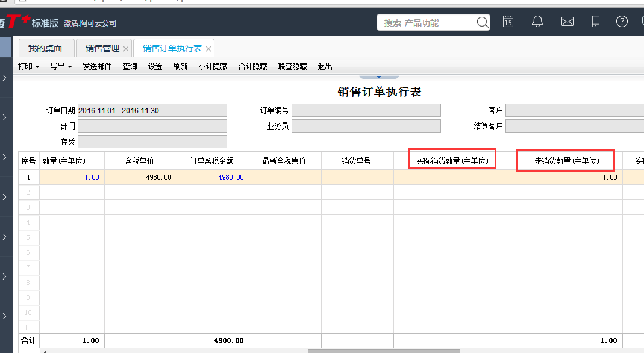Open the calendar icon in the top bar

[x=508, y=22]
